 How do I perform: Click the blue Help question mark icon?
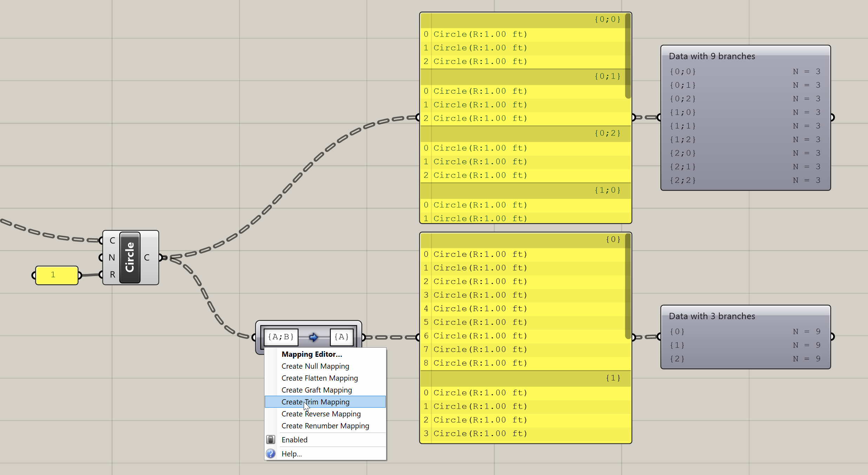(270, 454)
